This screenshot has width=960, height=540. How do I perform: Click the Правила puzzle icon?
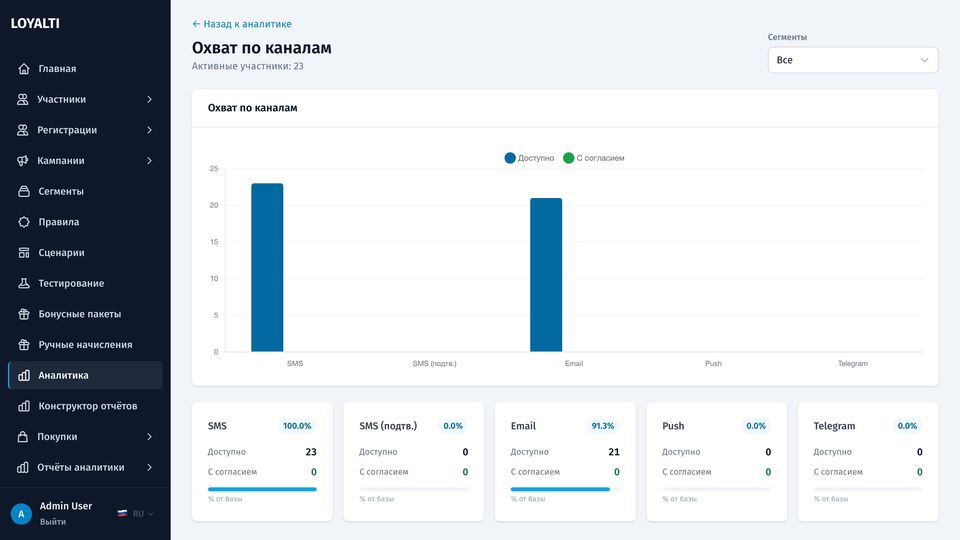(x=24, y=222)
